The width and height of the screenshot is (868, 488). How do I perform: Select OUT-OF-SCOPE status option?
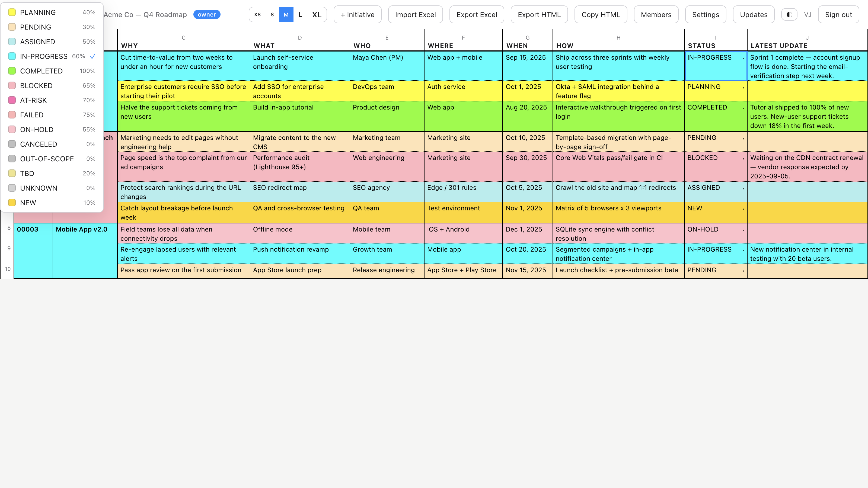coord(52,159)
